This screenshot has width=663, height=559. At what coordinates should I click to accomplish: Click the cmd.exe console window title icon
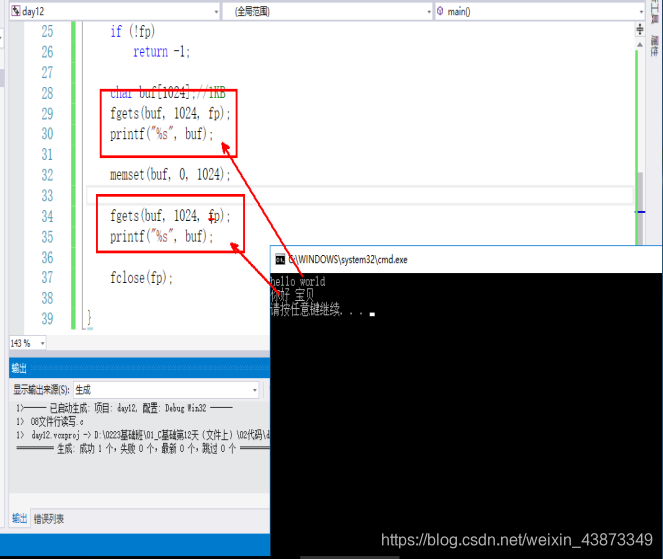coord(280,260)
